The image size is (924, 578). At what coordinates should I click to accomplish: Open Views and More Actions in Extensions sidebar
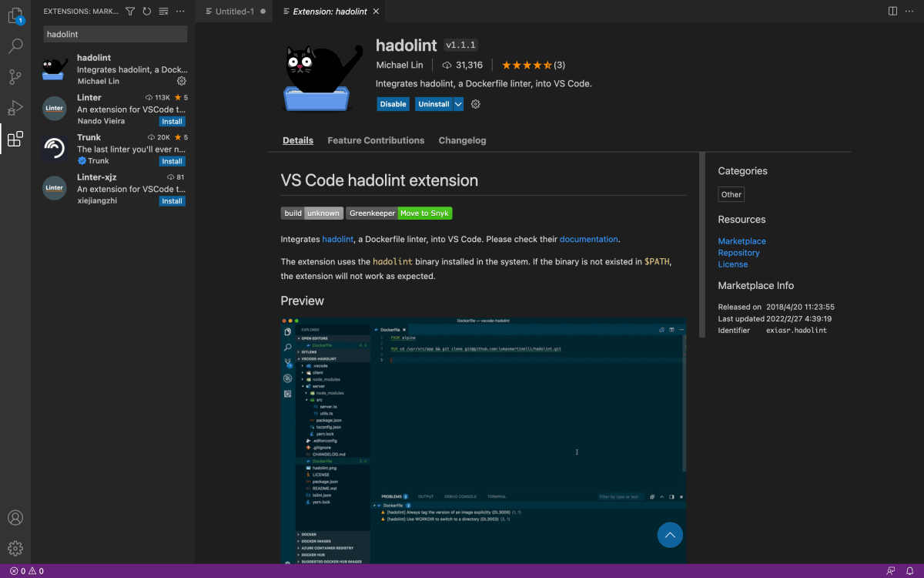tap(180, 12)
